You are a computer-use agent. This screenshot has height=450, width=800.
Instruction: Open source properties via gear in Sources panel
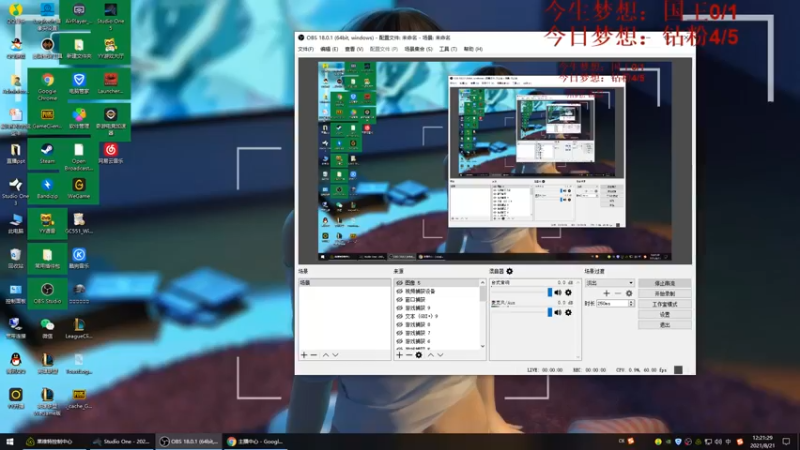point(418,355)
